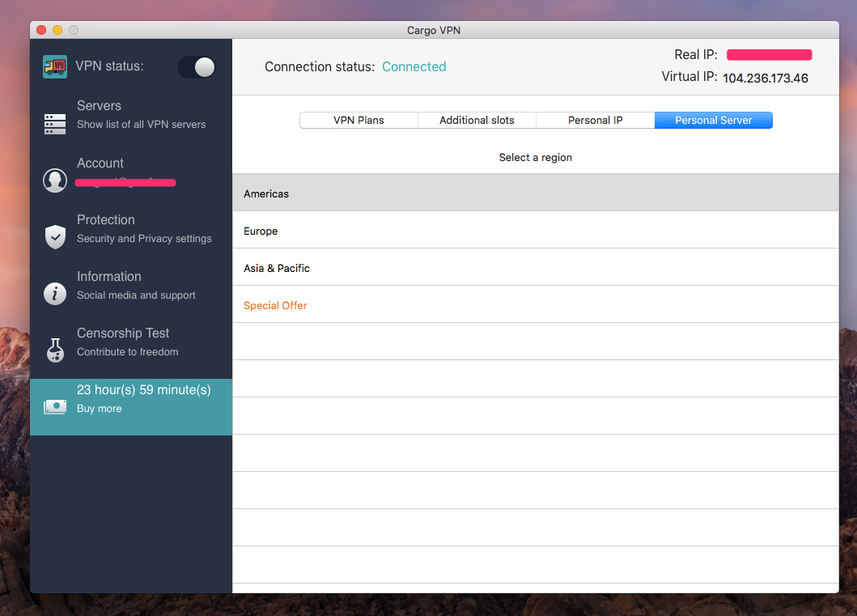Image resolution: width=857 pixels, height=616 pixels.
Task: Open the Account section title
Action: [x=100, y=163]
